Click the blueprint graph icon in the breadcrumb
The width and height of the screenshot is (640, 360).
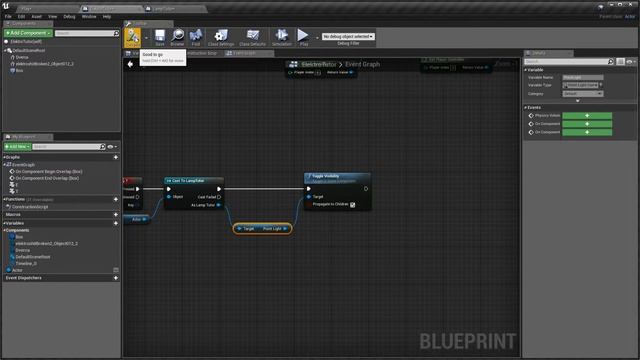[293, 64]
